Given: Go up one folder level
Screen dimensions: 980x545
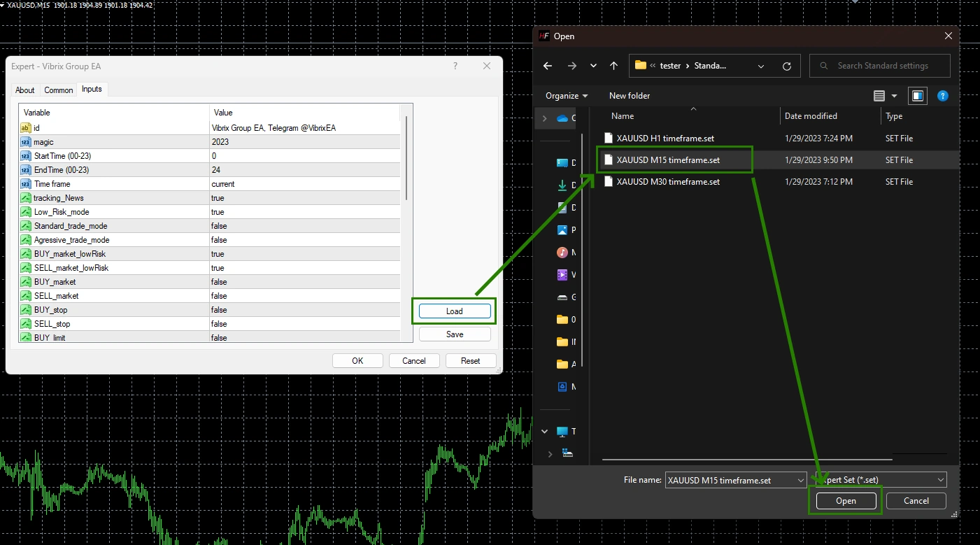Looking at the screenshot, I should tap(613, 66).
